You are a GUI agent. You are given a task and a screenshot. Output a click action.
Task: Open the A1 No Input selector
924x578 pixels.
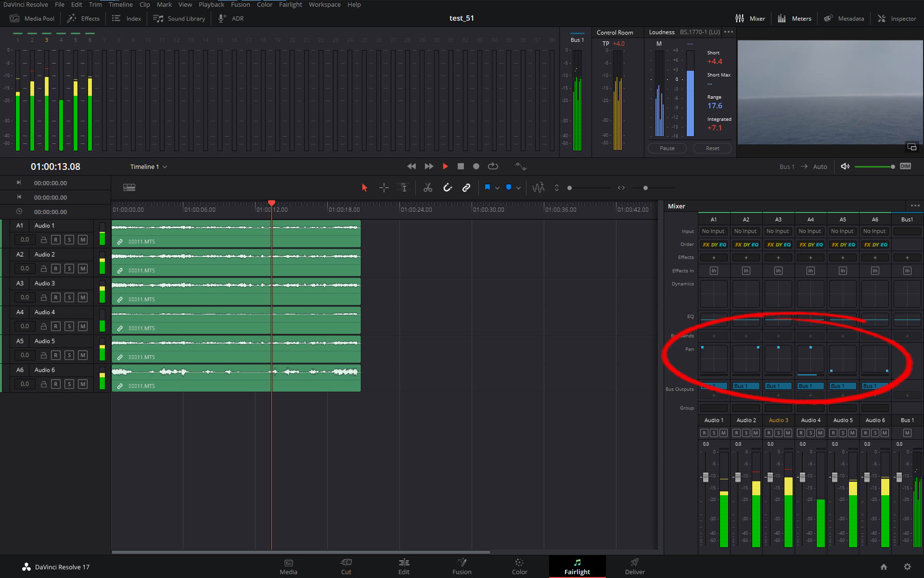point(713,231)
